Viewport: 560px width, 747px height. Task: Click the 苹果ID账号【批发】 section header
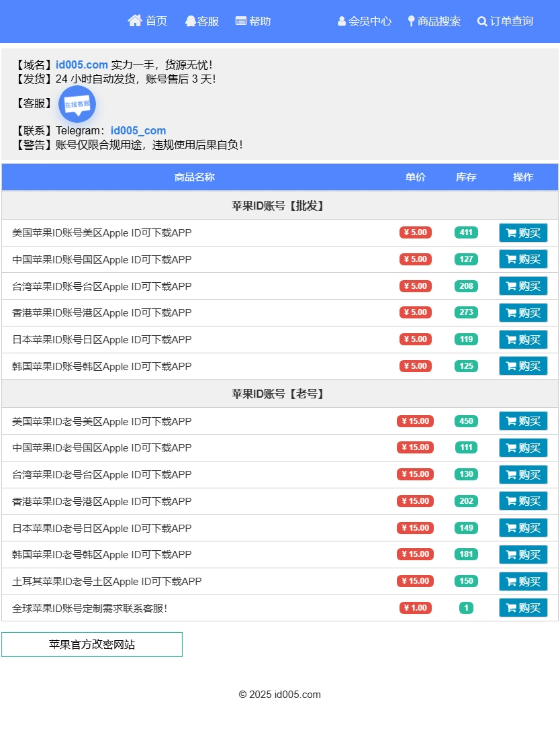280,206
